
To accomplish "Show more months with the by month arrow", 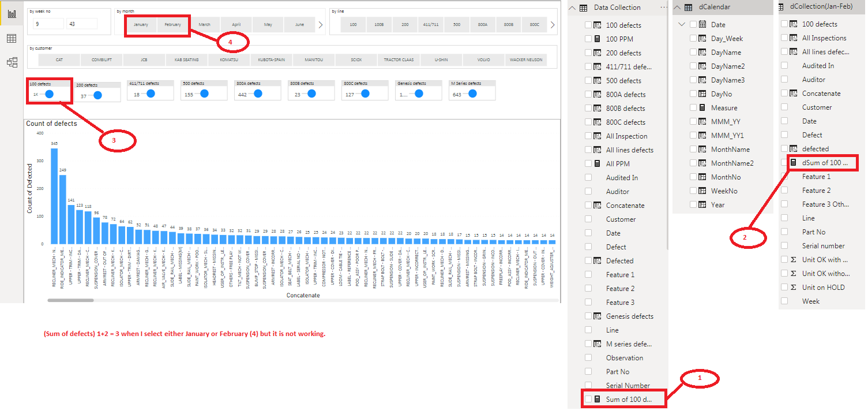I will pyautogui.click(x=321, y=25).
